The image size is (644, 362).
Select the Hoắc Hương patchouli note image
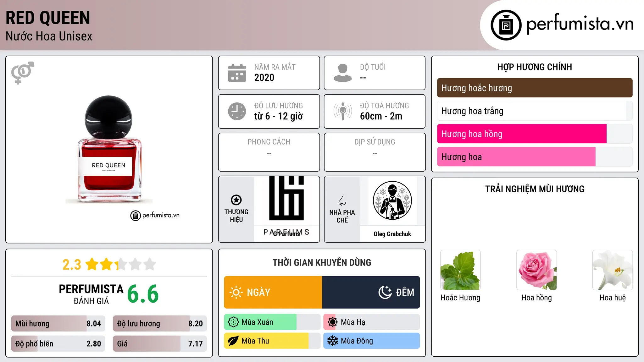coord(460,270)
